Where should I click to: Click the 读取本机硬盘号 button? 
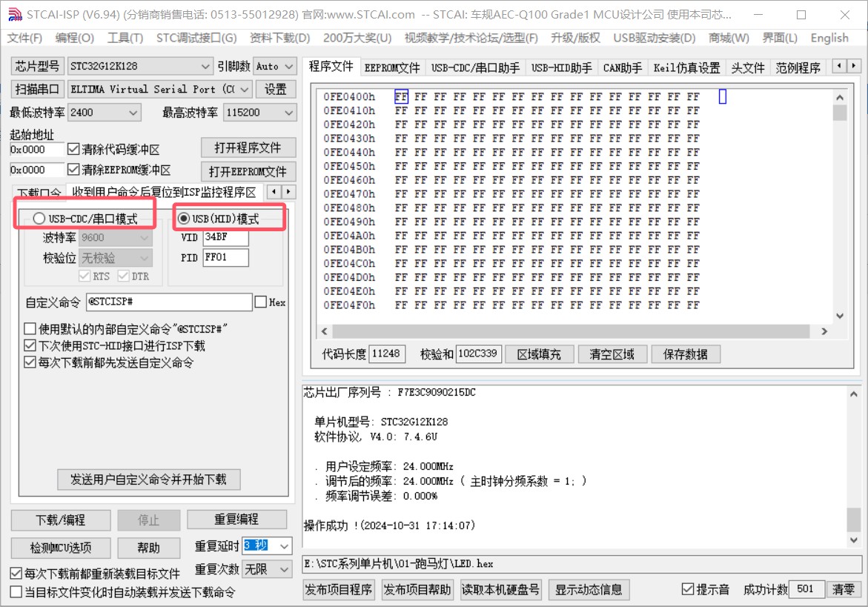(x=500, y=589)
